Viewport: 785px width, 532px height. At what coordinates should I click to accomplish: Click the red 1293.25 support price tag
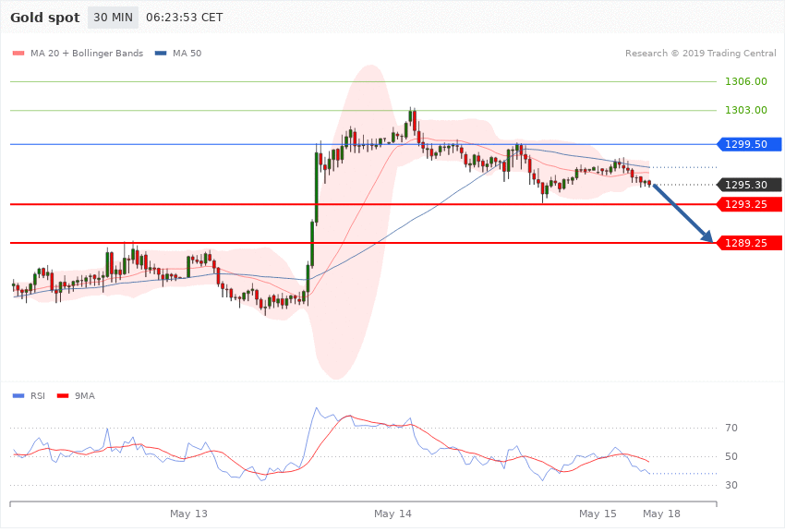coord(750,204)
